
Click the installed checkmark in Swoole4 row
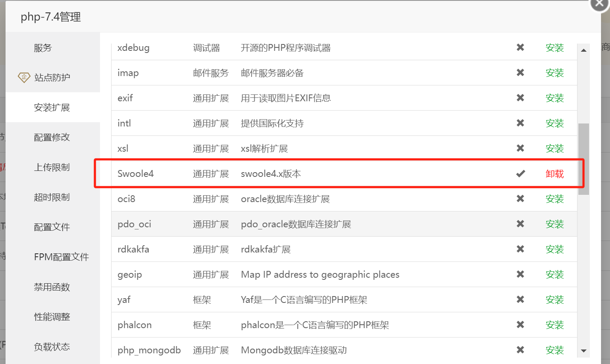coord(520,173)
